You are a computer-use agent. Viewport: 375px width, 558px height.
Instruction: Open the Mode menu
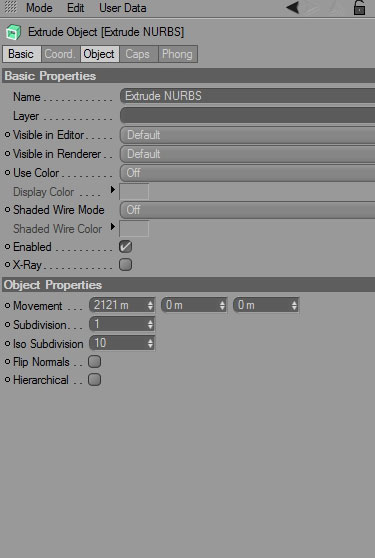point(39,7)
